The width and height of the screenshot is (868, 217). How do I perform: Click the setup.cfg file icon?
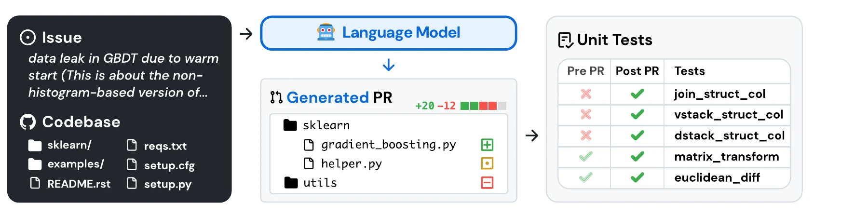point(132,164)
